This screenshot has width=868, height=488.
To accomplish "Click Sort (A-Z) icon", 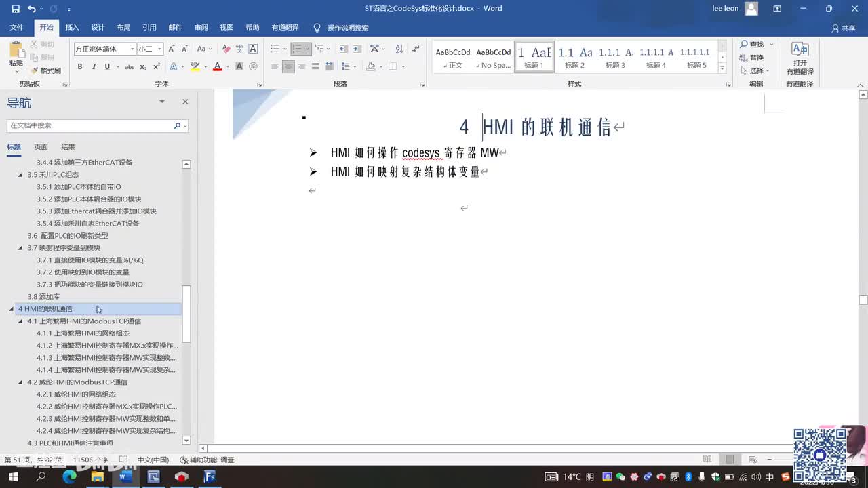I will pos(399,49).
